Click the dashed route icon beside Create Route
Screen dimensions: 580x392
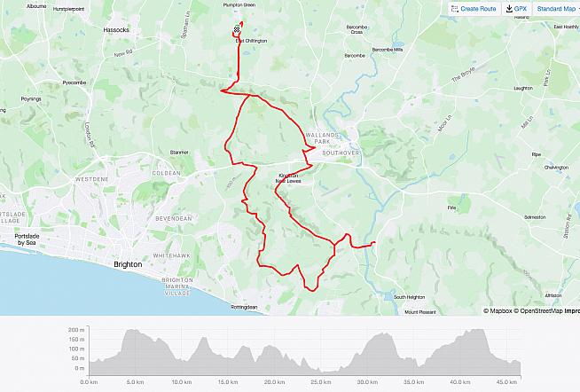coord(455,9)
